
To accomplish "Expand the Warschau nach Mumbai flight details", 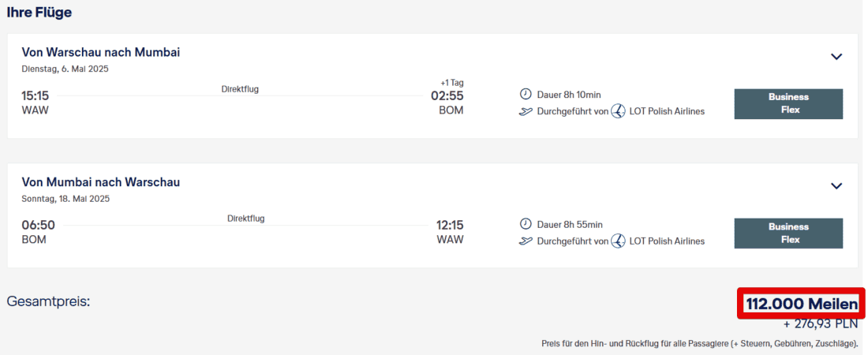I will point(836,57).
